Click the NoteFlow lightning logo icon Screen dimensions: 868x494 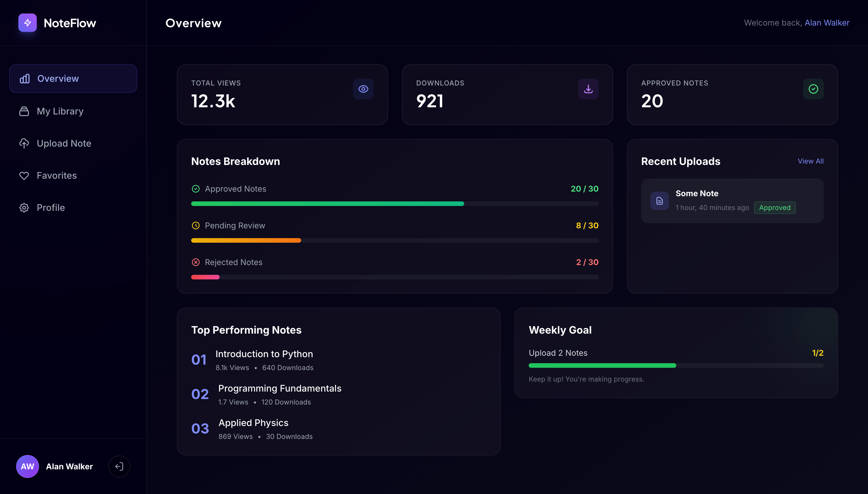28,23
